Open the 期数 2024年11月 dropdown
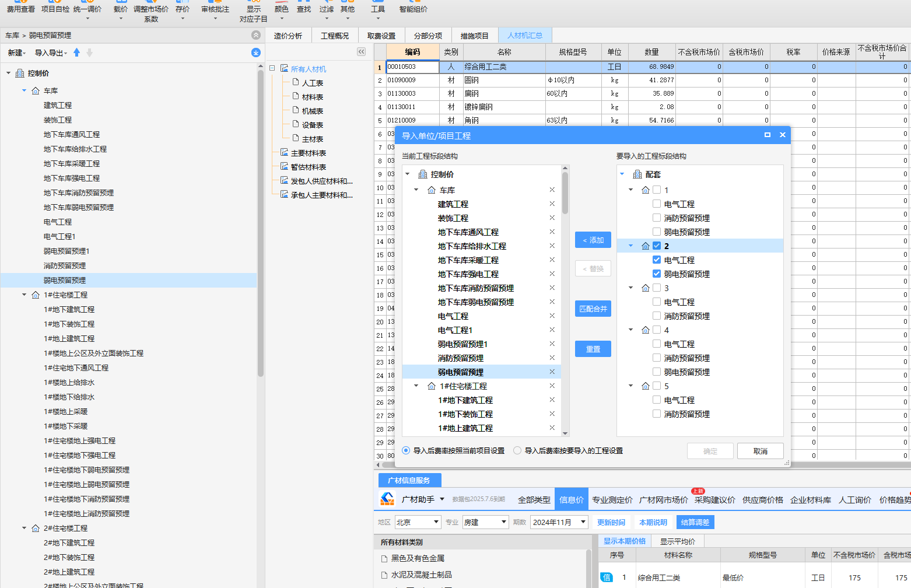This screenshot has height=588, width=911. (559, 522)
